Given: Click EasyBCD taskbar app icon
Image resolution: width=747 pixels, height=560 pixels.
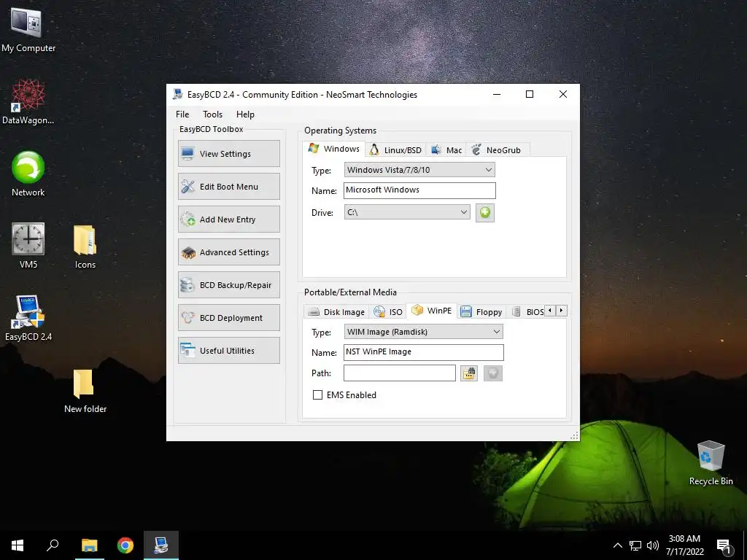Looking at the screenshot, I should click(161, 545).
